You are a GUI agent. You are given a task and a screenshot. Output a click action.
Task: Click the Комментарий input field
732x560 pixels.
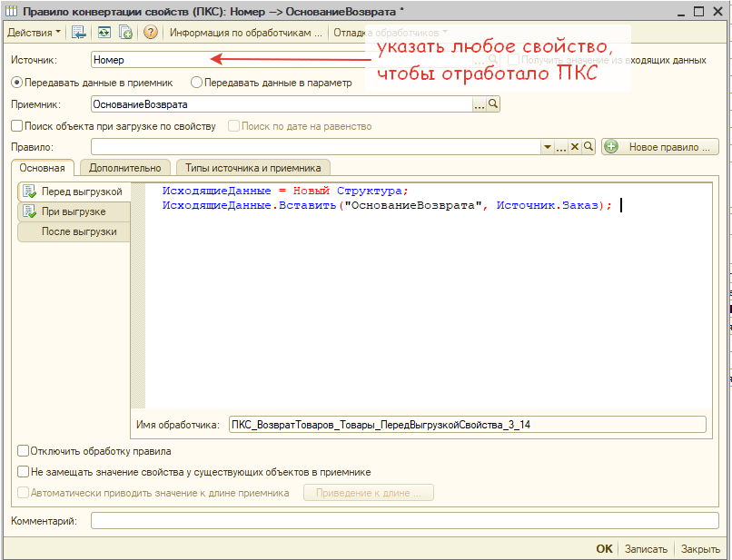[405, 521]
